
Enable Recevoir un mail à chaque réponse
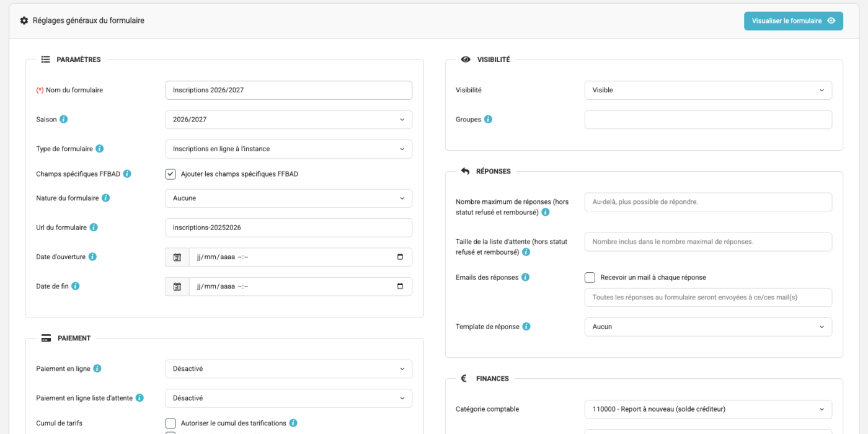click(x=590, y=278)
